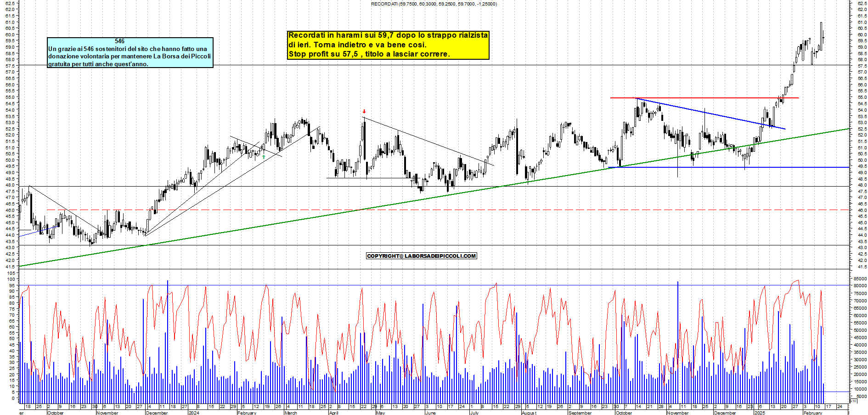Click the '50' oscillator scale label
868x415 pixels.
pyautogui.click(x=12, y=339)
